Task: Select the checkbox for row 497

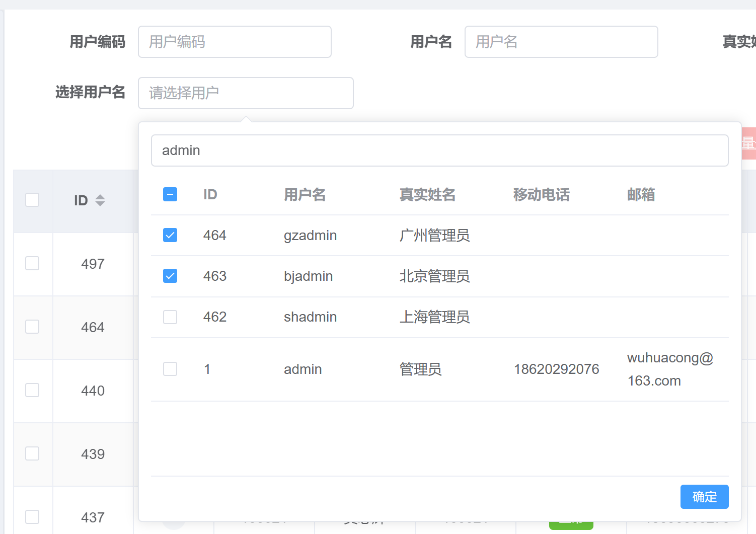Action: (32, 263)
